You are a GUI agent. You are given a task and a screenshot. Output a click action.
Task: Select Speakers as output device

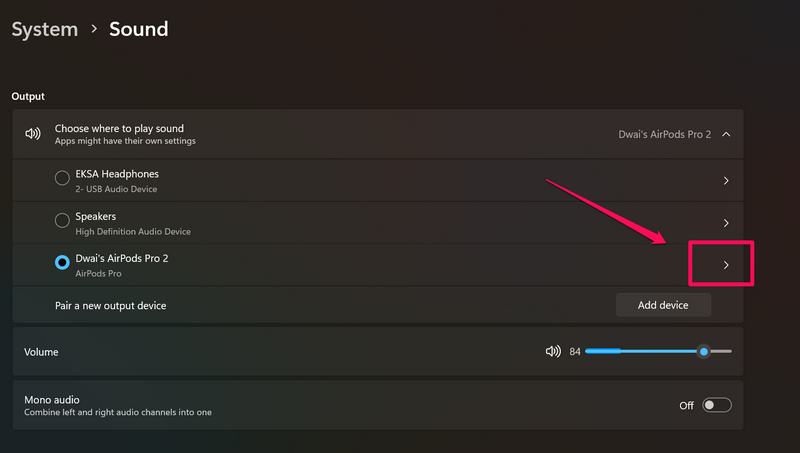[x=62, y=222]
